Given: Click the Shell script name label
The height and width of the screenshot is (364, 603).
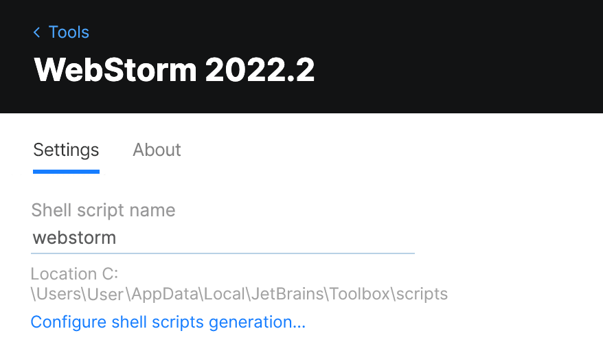Looking at the screenshot, I should [x=103, y=210].
